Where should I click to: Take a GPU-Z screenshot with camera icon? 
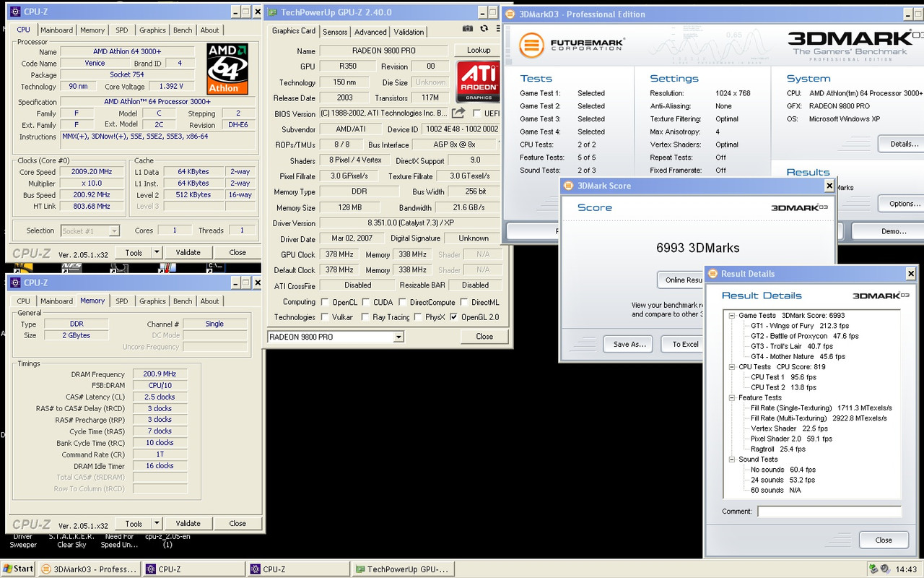click(x=468, y=28)
